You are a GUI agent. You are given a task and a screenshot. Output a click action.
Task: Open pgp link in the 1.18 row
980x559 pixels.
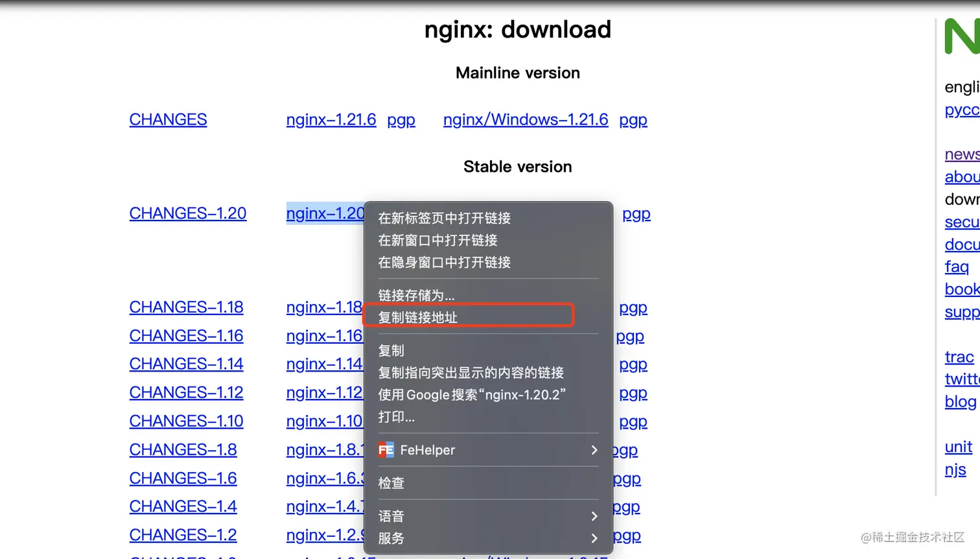633,308
